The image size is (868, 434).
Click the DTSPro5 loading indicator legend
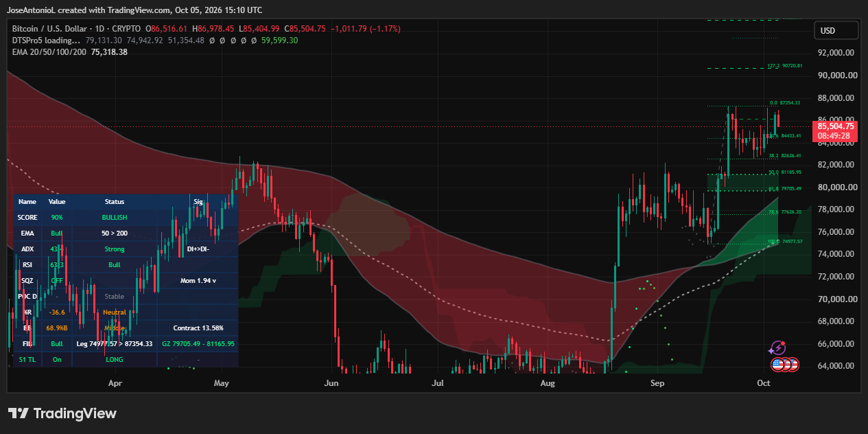(47, 41)
